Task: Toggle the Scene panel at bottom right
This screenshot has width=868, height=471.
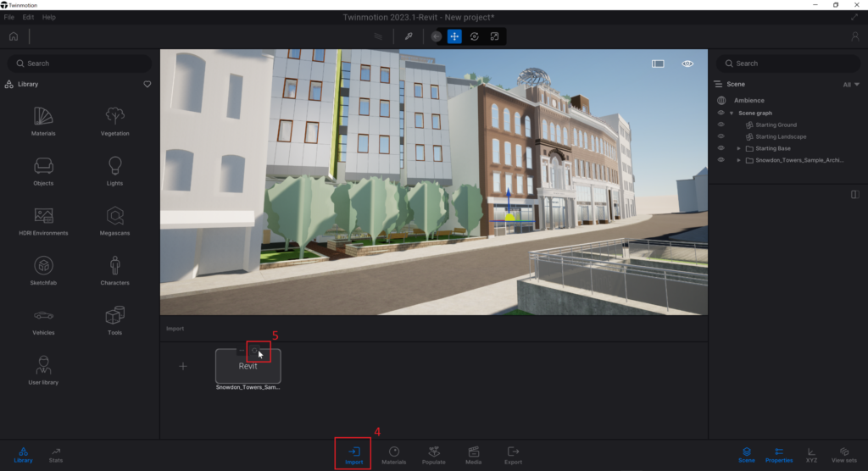Action: coord(746,455)
